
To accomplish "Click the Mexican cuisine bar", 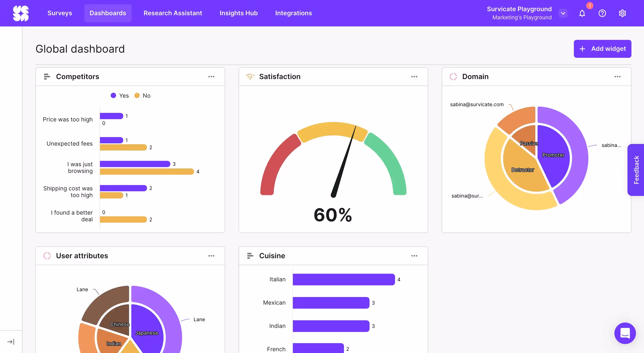I will 331,303.
